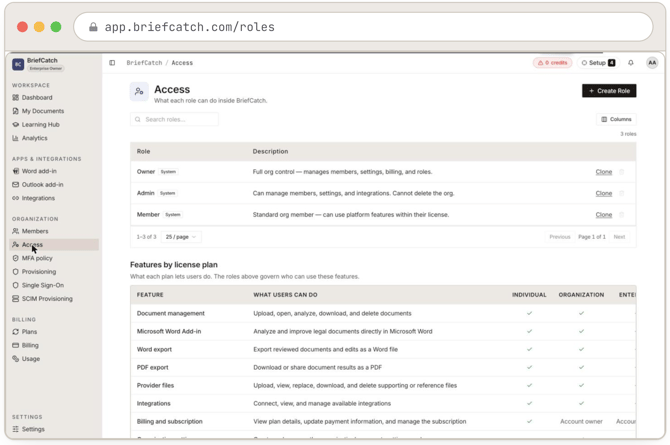The image size is (670, 445).
Task: Click the Enterprise Owner badge under BriefCatch
Action: (x=46, y=68)
